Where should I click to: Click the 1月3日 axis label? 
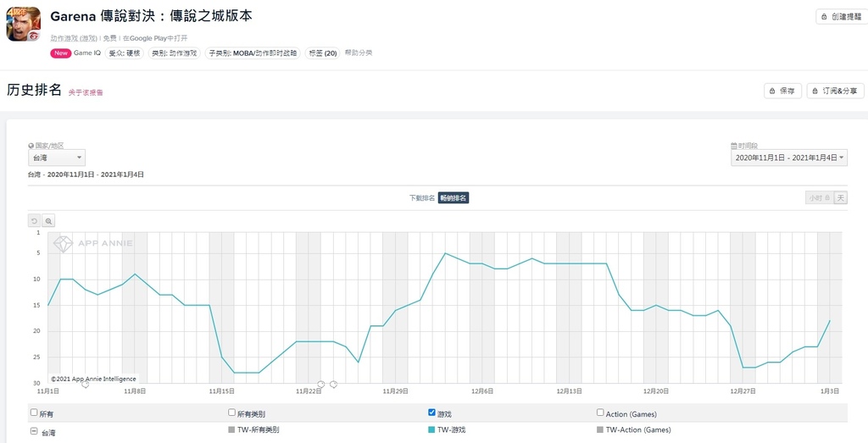[x=829, y=391]
